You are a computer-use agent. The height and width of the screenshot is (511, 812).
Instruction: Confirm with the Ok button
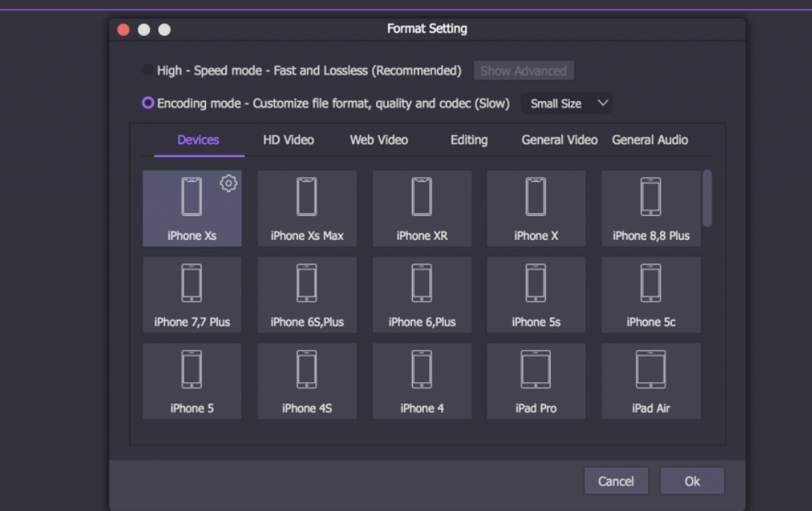click(692, 482)
